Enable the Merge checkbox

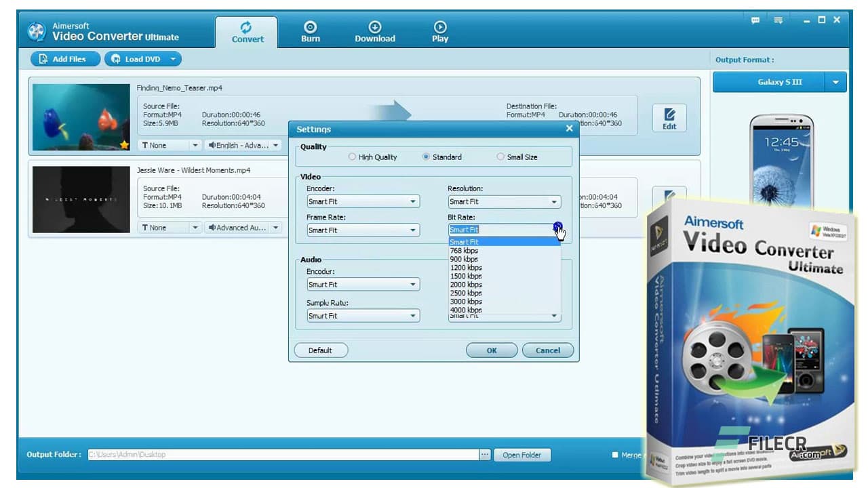tap(615, 455)
